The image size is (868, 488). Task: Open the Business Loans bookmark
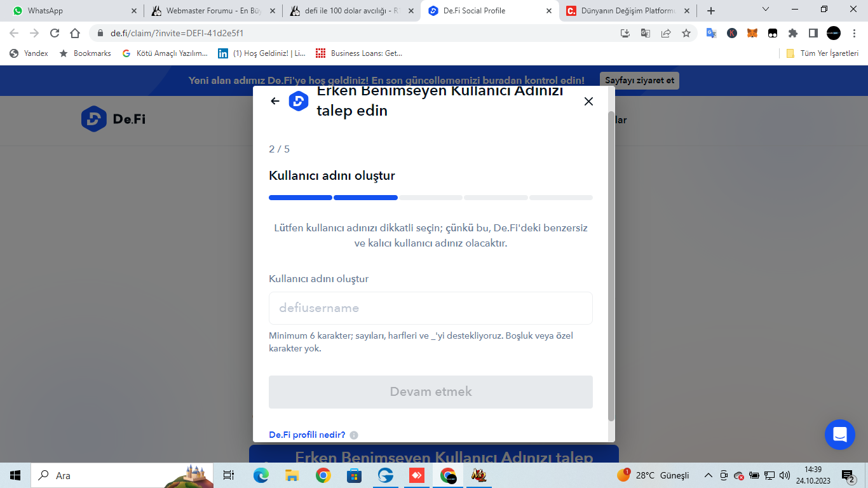point(359,53)
